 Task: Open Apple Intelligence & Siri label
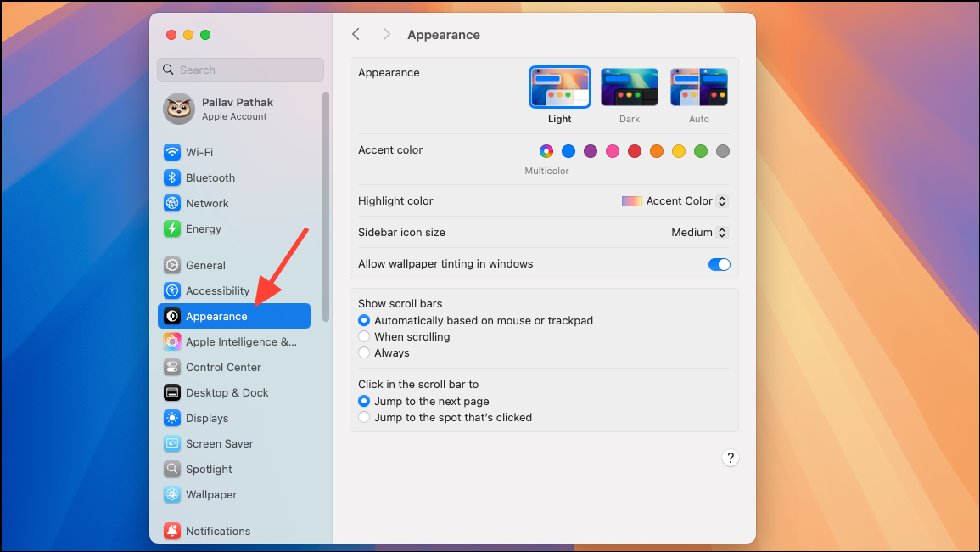point(241,341)
